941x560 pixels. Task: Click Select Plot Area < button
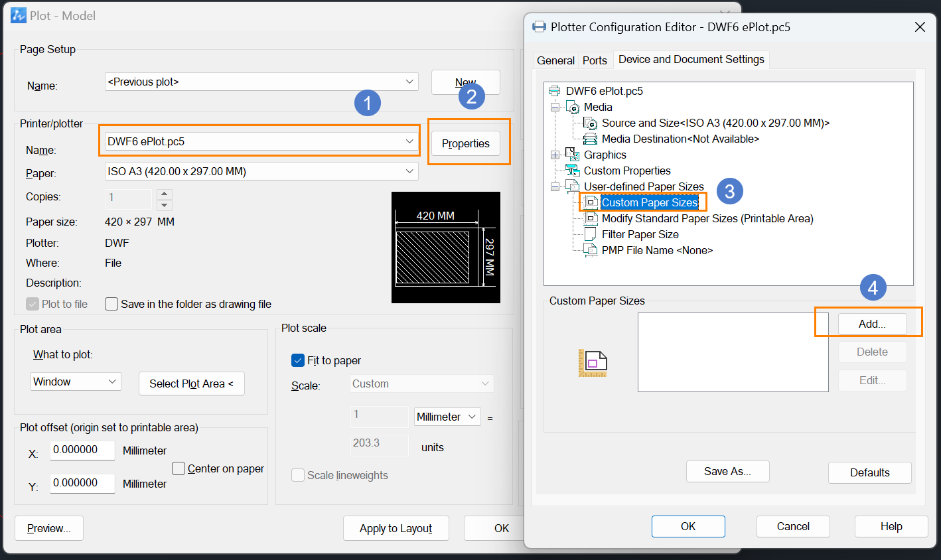[192, 384]
